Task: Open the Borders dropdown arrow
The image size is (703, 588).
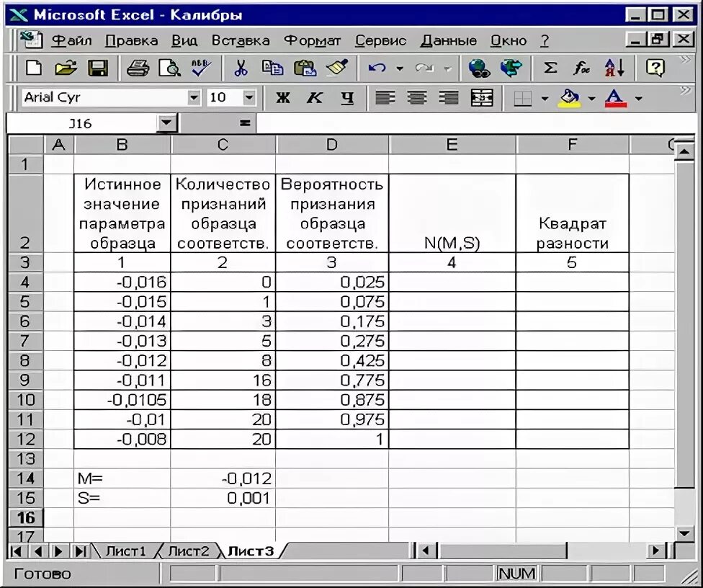Action: click(x=545, y=98)
